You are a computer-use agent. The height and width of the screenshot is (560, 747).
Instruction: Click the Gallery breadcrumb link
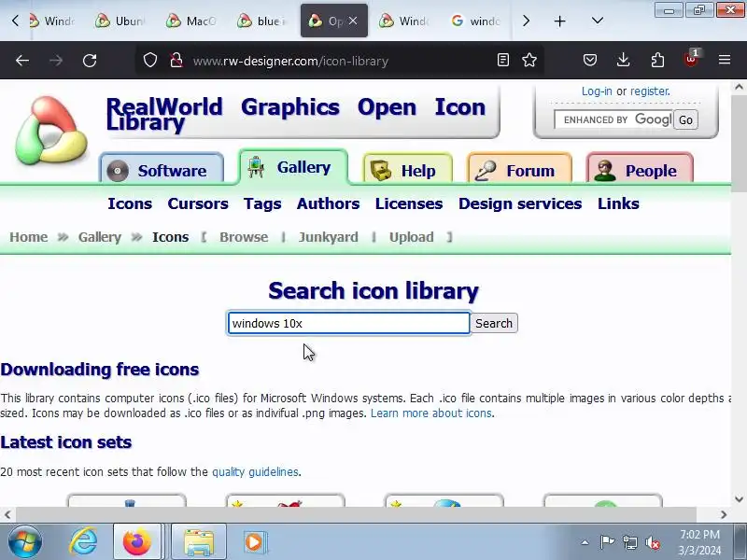click(x=100, y=237)
